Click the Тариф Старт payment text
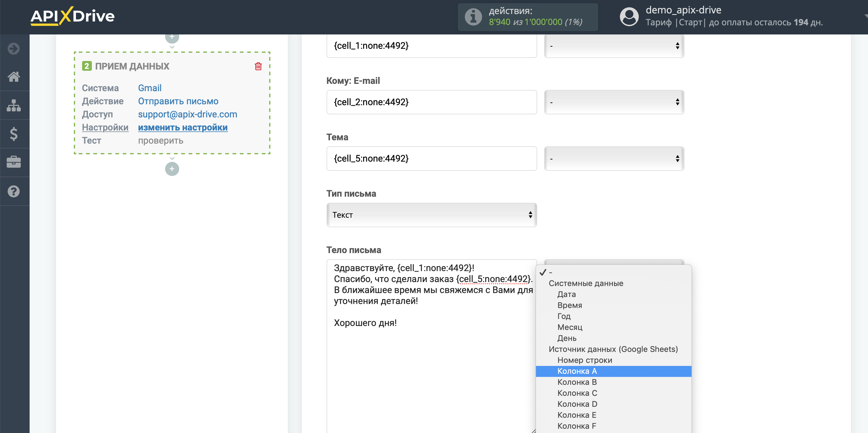868x433 pixels. click(734, 23)
